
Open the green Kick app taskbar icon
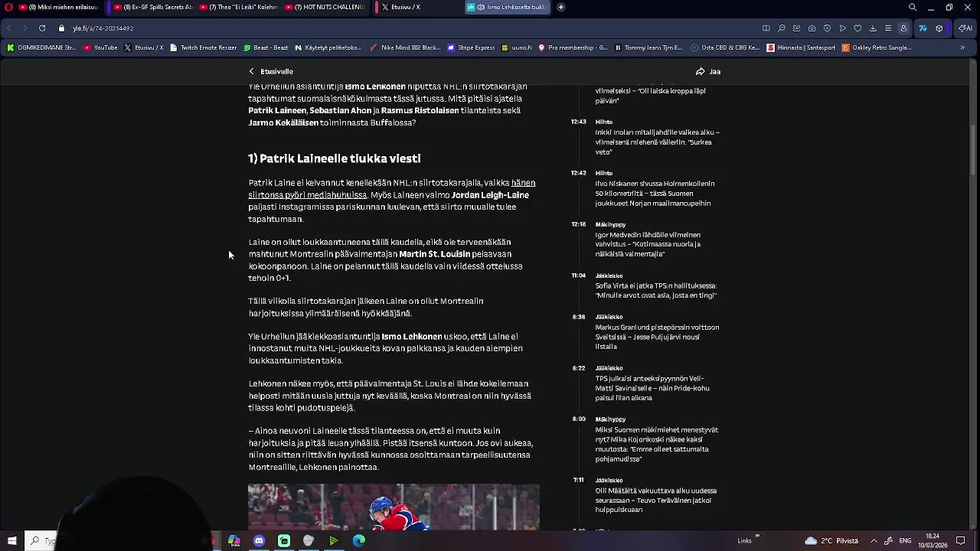click(x=284, y=541)
